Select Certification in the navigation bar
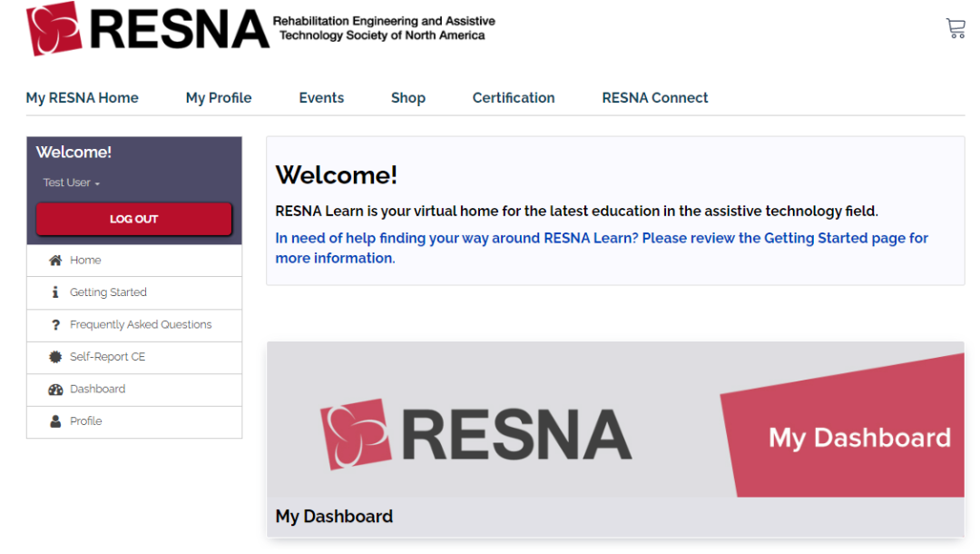The image size is (980, 554). (514, 97)
